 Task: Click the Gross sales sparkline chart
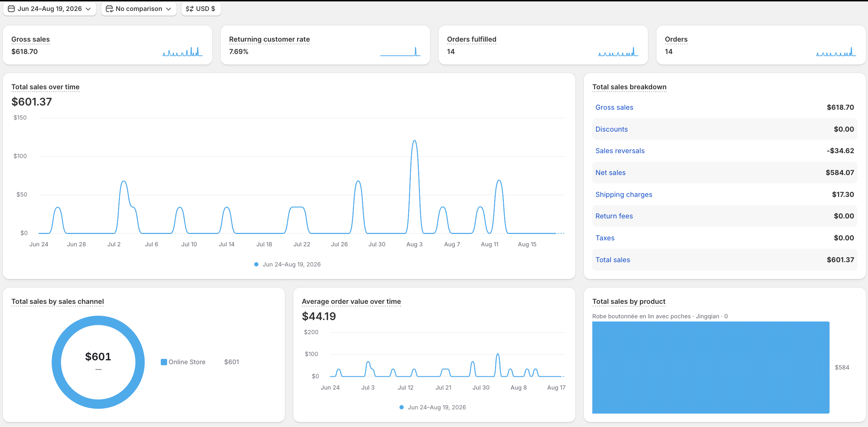[x=182, y=52]
